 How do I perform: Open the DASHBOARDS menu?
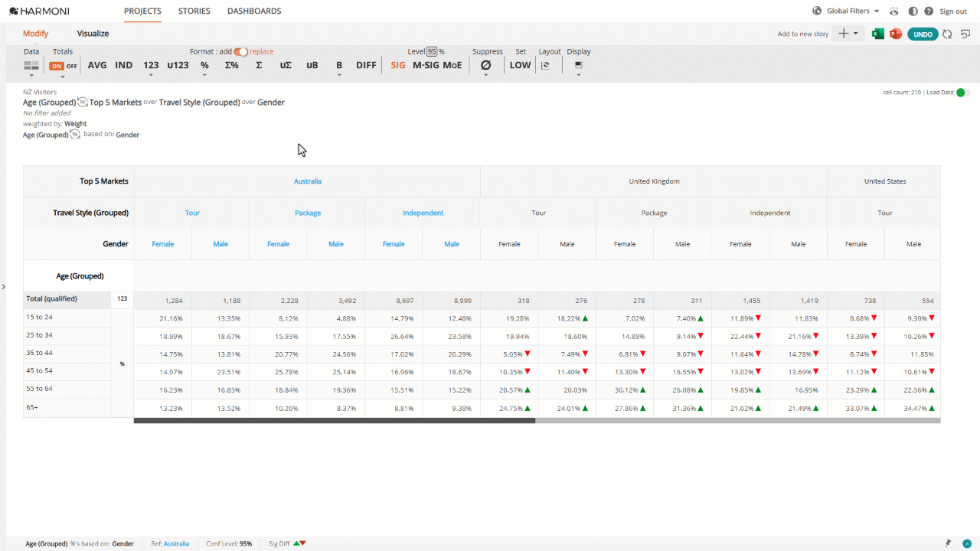[x=254, y=11]
